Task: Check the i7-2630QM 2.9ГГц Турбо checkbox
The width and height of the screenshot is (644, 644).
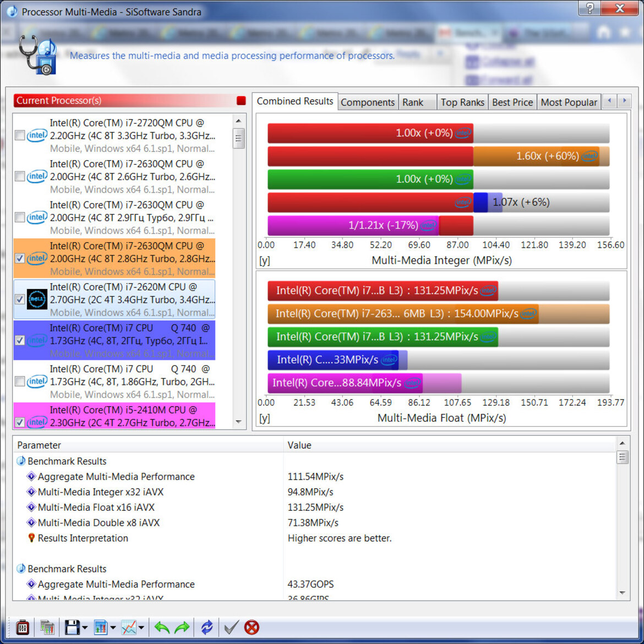Action: [20, 217]
